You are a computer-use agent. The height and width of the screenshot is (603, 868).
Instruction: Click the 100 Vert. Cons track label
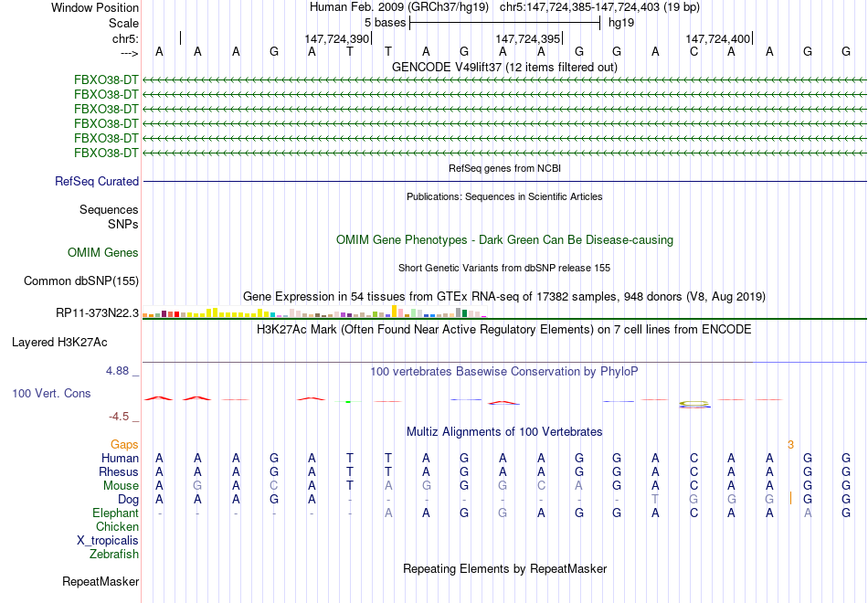(51, 394)
